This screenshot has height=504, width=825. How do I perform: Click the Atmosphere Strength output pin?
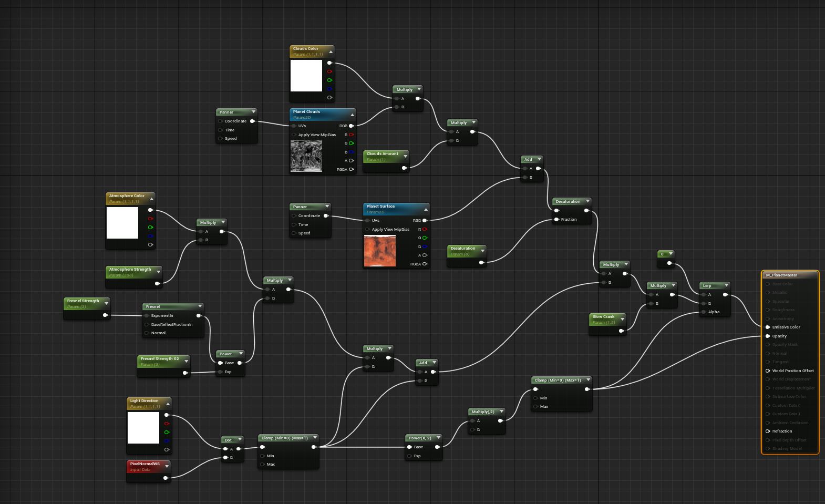157,284
